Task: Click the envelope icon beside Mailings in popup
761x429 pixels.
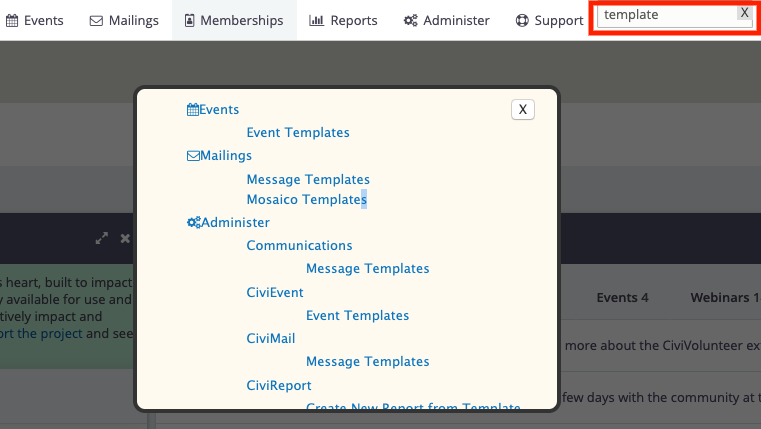Action: (x=193, y=156)
